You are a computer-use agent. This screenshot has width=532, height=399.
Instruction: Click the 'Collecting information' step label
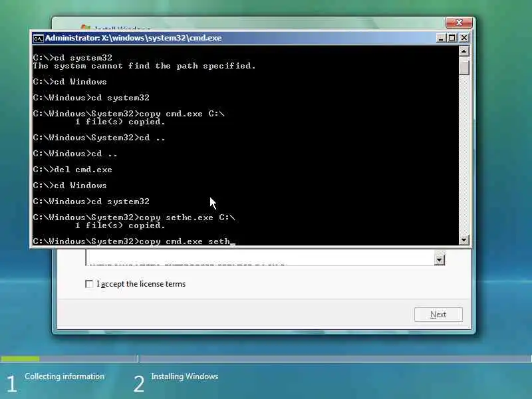point(65,376)
